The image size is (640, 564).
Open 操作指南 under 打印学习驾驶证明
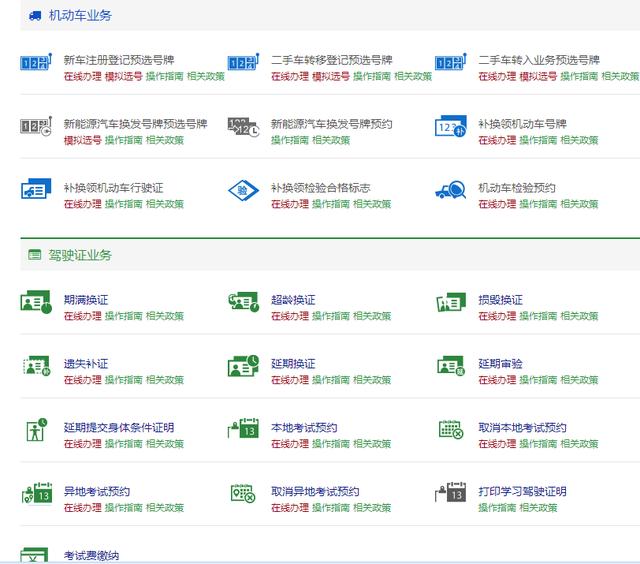[497, 507]
